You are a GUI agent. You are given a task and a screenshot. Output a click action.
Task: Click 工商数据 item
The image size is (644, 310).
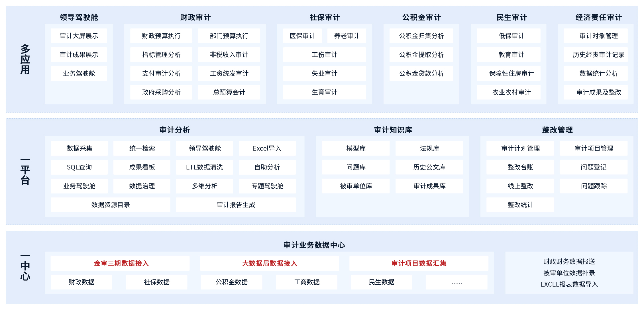click(307, 282)
